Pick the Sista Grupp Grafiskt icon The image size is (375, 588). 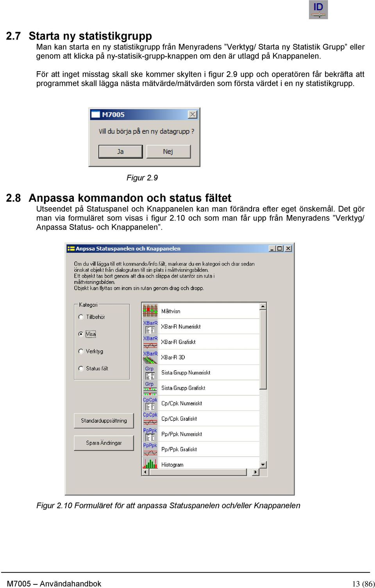click(150, 388)
